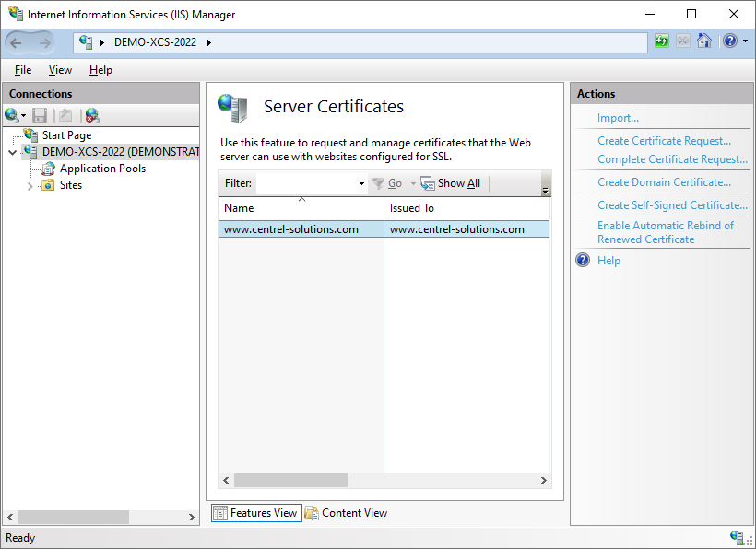
Task: Click Show All button
Action: [451, 183]
